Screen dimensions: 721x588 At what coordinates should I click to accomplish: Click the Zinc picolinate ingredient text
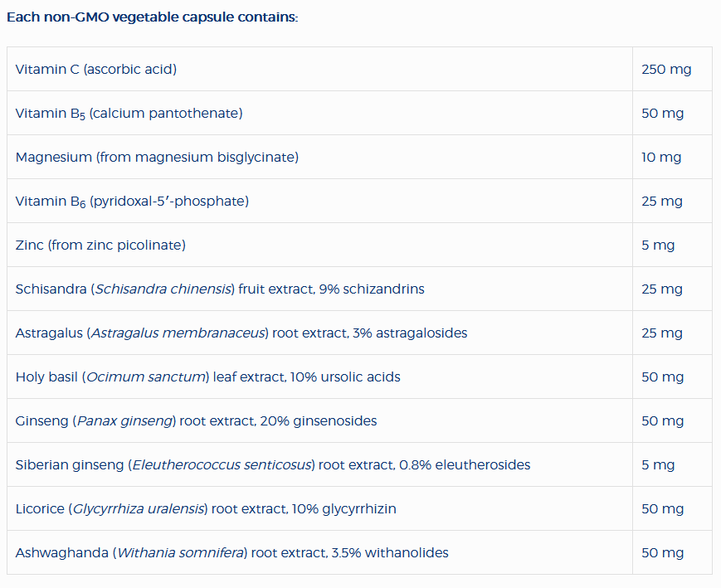[100, 245]
